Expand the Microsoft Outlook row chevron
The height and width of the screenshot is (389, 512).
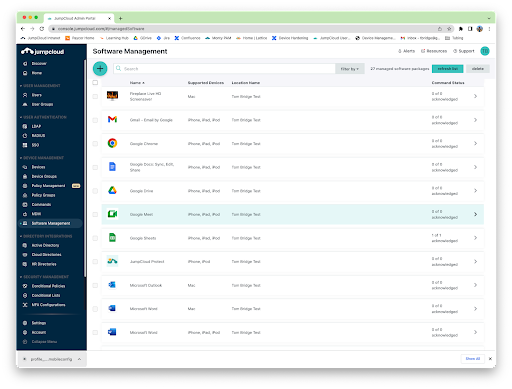pyautogui.click(x=475, y=285)
